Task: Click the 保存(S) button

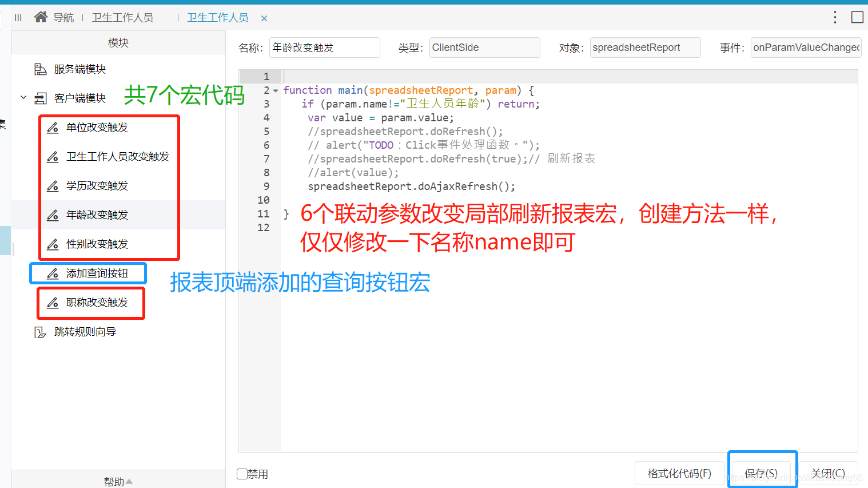Action: tap(761, 474)
